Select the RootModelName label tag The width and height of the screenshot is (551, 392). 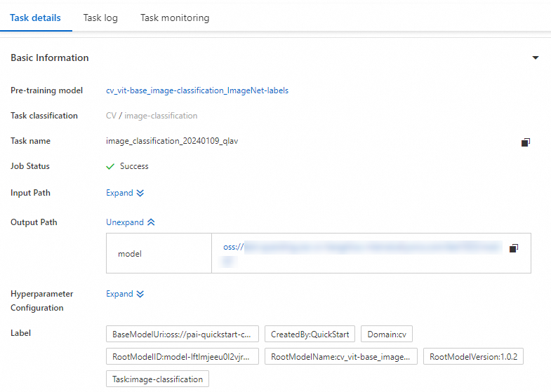(x=341, y=356)
